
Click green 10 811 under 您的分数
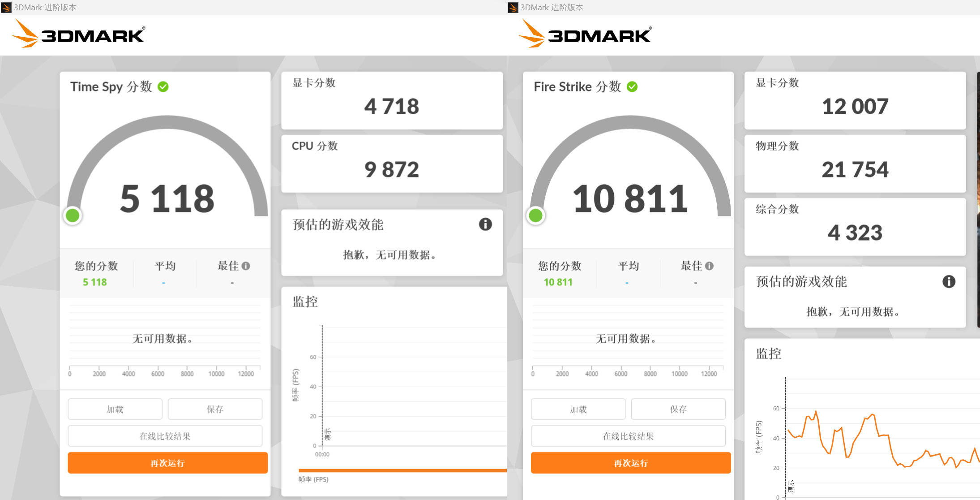tap(558, 282)
